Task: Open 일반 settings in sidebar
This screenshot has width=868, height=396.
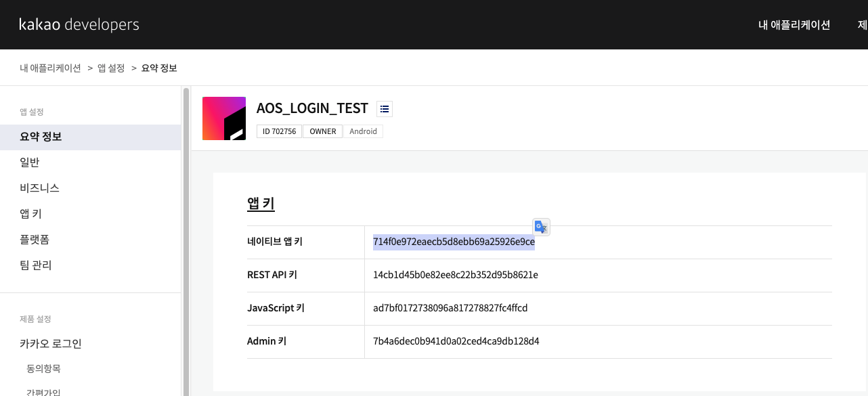Action: coord(91,162)
